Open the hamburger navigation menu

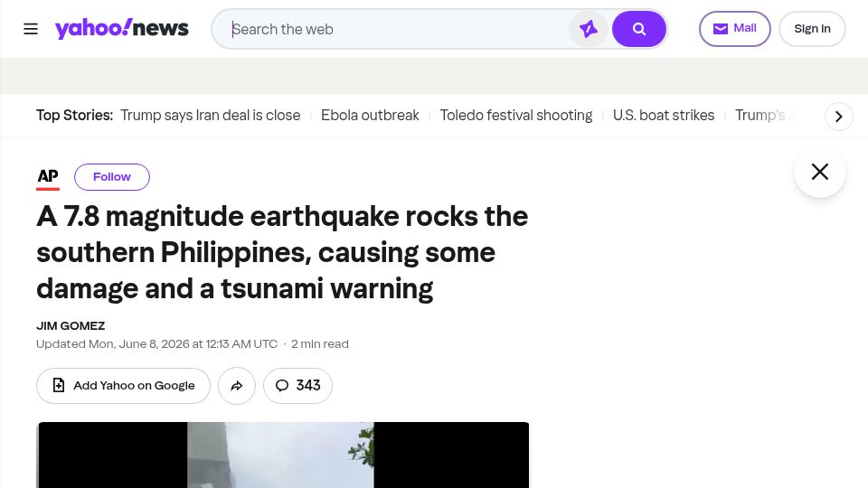click(31, 29)
